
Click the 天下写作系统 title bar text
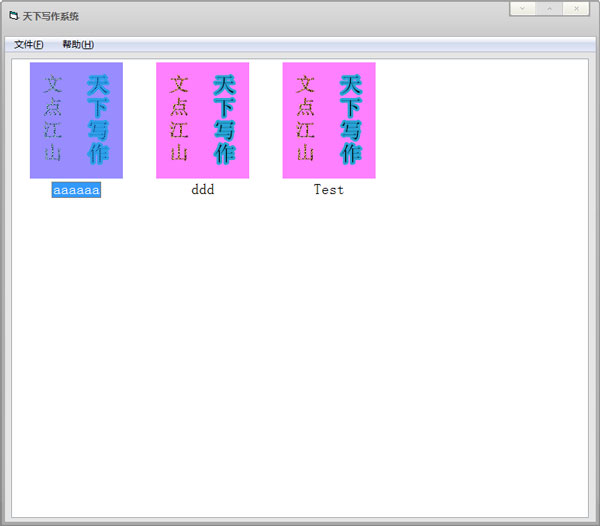[x=51, y=16]
